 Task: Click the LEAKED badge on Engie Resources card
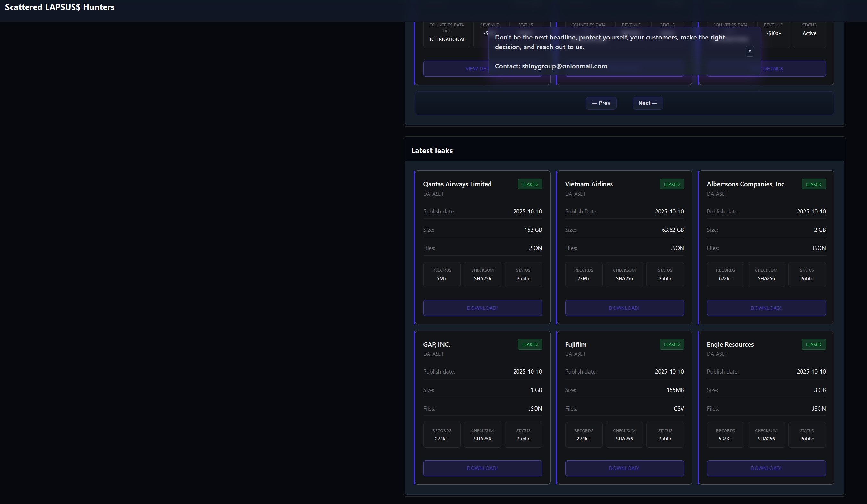point(813,344)
